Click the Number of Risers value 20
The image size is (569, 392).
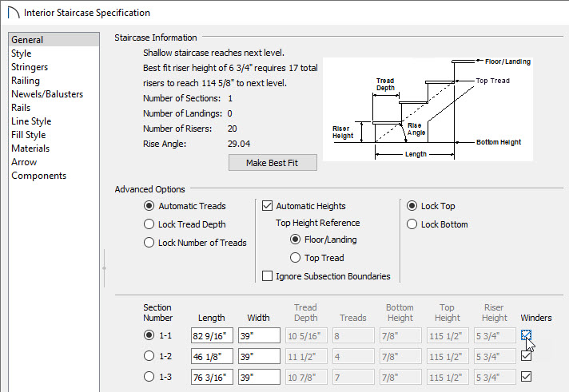coord(233,129)
